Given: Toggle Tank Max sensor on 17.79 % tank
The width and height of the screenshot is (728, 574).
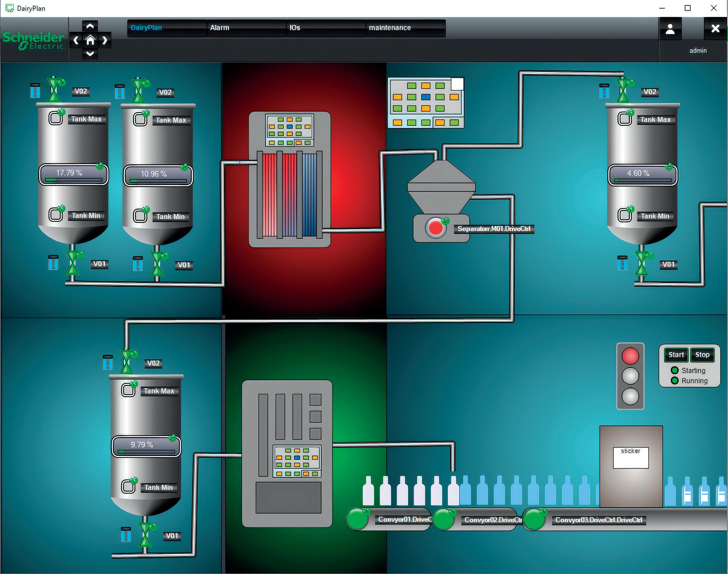Looking at the screenshot, I should [x=56, y=118].
